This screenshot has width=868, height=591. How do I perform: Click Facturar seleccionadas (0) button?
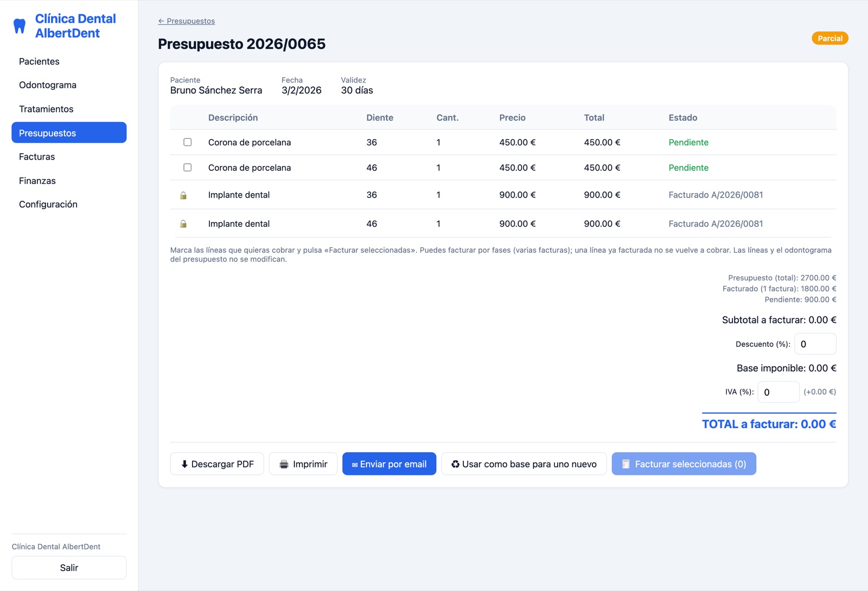click(x=684, y=464)
